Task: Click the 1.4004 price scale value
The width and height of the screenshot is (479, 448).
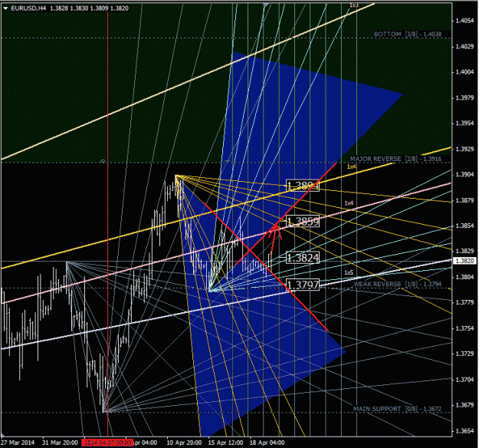Action: (464, 72)
